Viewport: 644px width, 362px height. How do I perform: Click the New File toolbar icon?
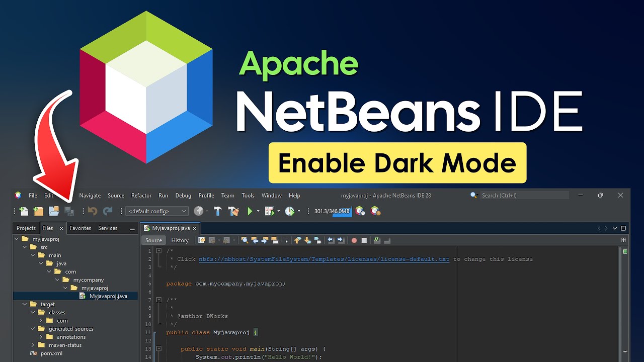[x=24, y=211]
